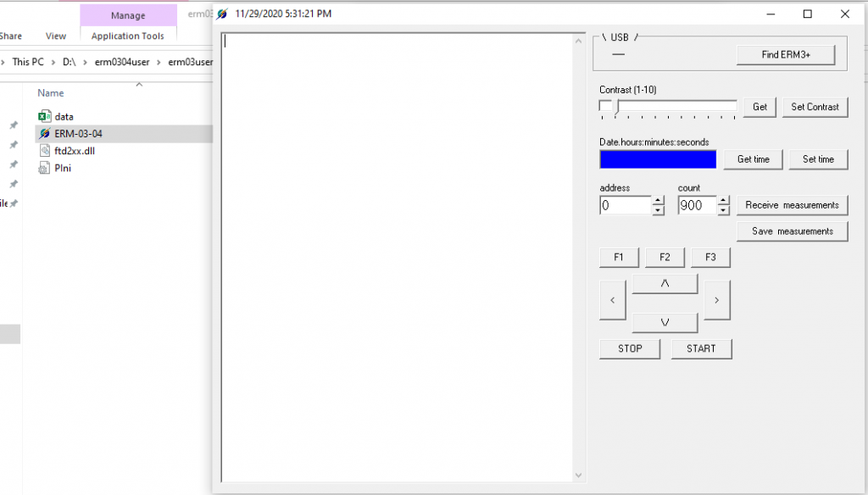Collapse the Name column sort arrow
868x495 pixels.
pyautogui.click(x=139, y=84)
